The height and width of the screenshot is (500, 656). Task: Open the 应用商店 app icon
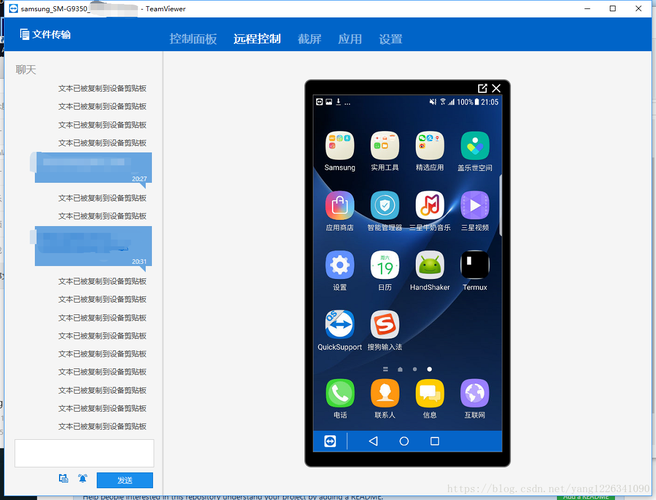(340, 205)
